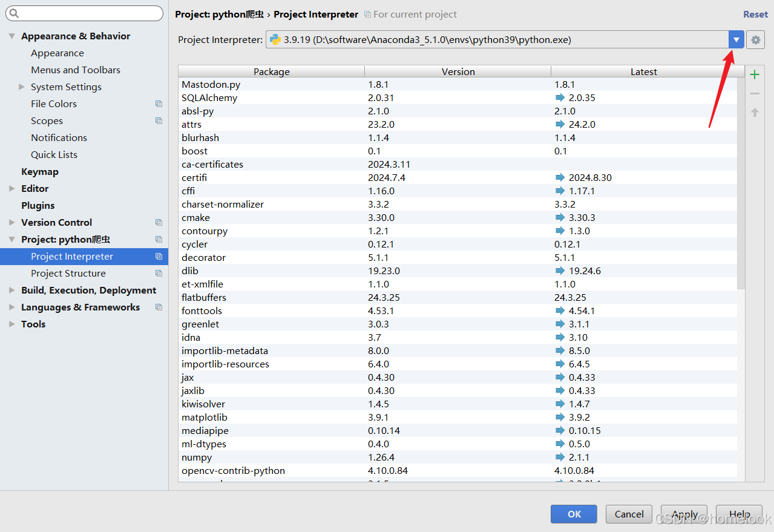Select Project Structure in the tree
Image resolution: width=774 pixels, height=532 pixels.
68,274
